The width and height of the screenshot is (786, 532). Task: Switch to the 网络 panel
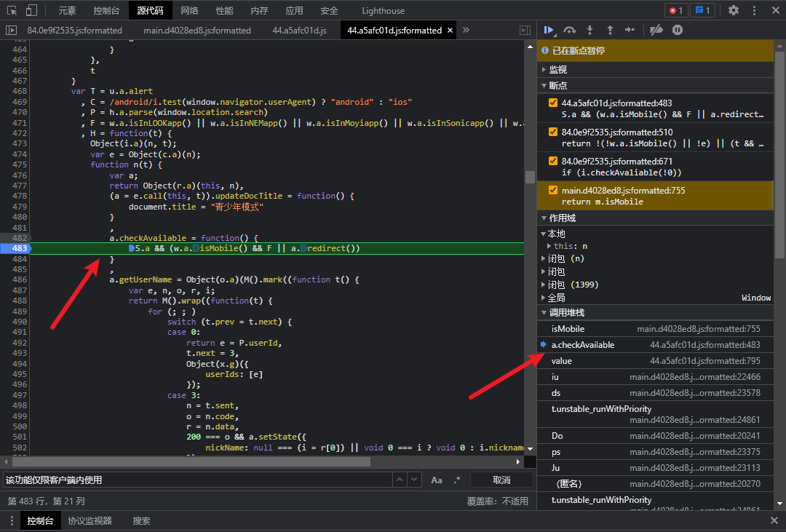(x=189, y=10)
